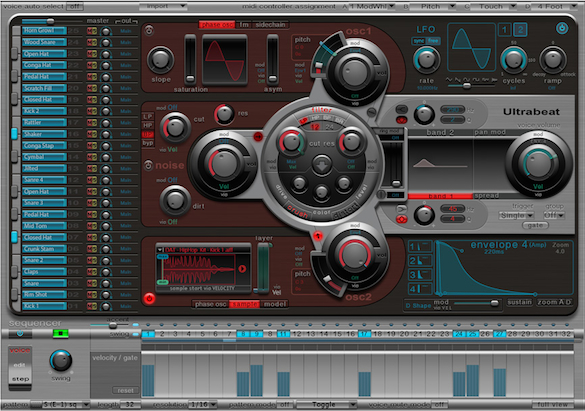Click the noise dirt knob

[x=175, y=201]
